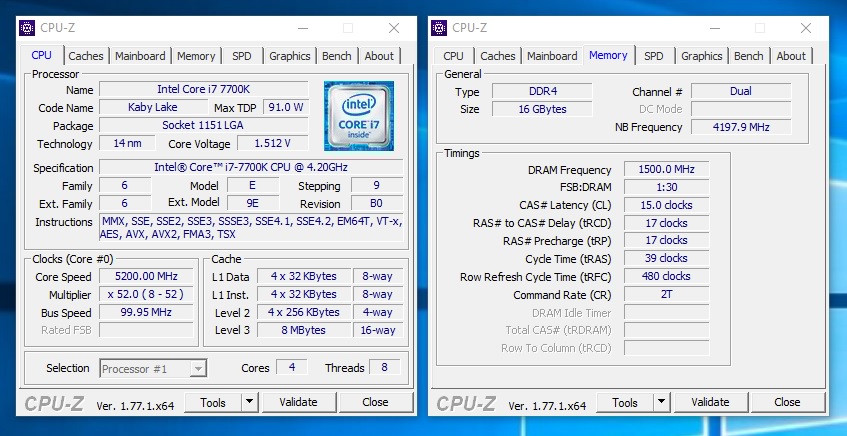Click Validate button in right CPU-Z window
The height and width of the screenshot is (436, 847).
point(710,403)
